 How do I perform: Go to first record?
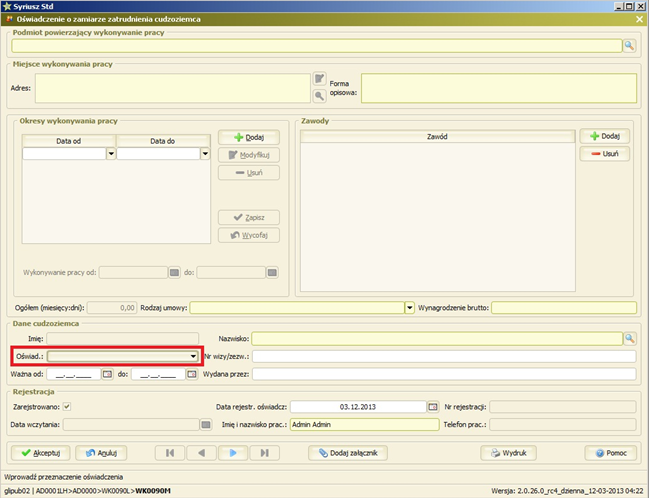pos(170,453)
